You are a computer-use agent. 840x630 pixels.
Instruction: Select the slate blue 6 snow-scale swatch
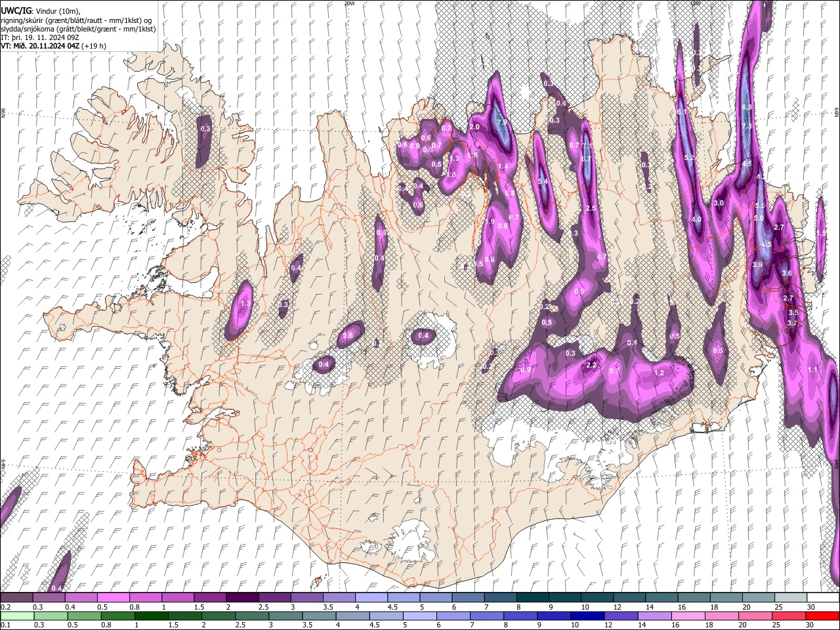tap(468, 598)
